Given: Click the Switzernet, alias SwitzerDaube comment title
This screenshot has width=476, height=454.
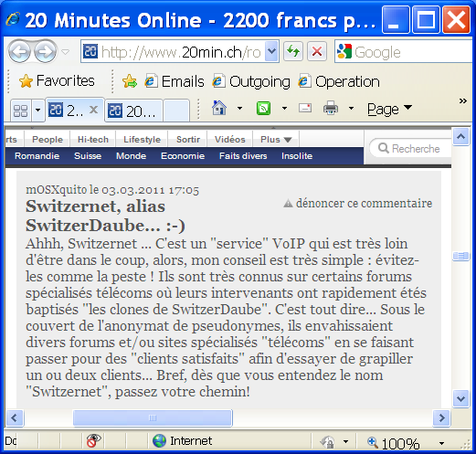Looking at the screenshot, I should pos(105,216).
